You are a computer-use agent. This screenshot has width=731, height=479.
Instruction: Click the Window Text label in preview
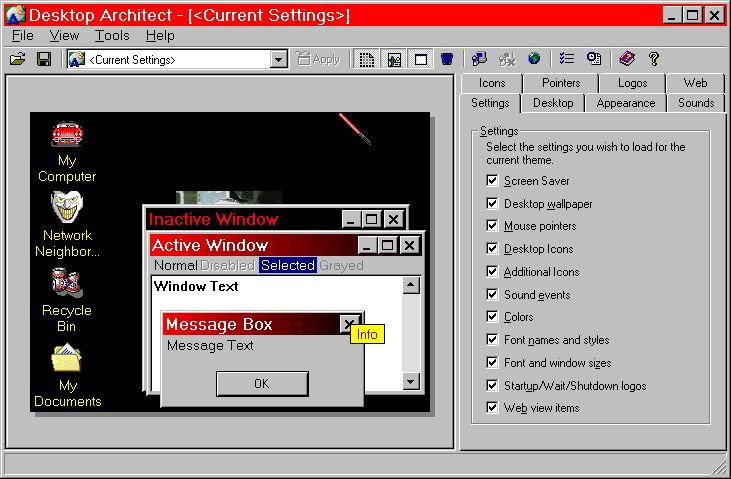tap(196, 286)
